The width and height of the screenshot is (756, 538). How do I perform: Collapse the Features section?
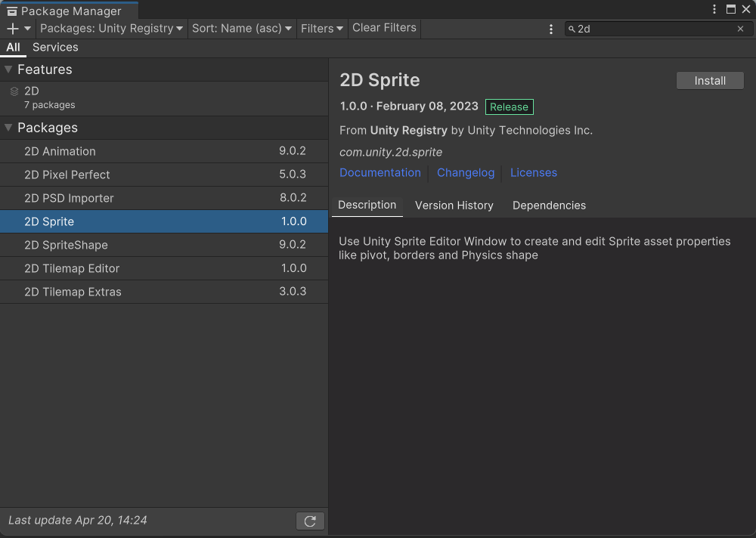8,70
